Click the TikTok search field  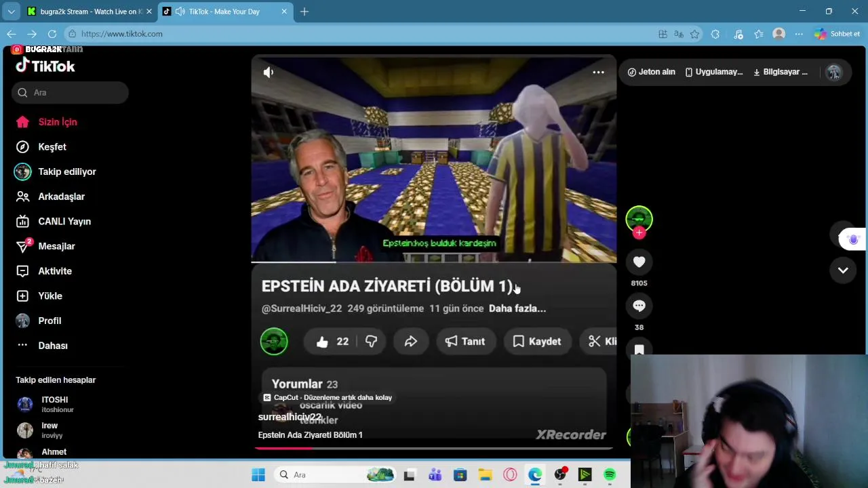click(70, 93)
